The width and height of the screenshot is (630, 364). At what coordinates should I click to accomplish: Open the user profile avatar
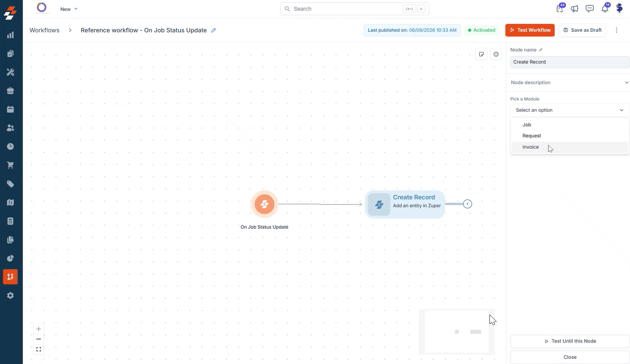pyautogui.click(x=619, y=8)
